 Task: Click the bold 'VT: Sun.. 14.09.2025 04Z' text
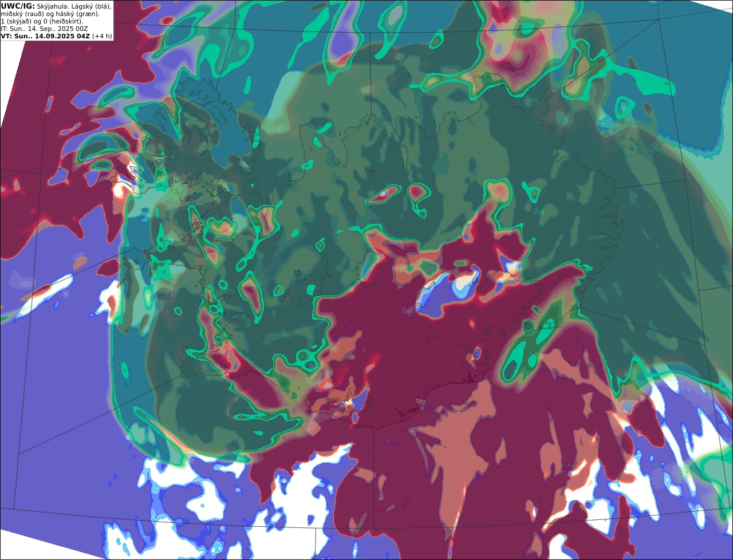point(45,36)
